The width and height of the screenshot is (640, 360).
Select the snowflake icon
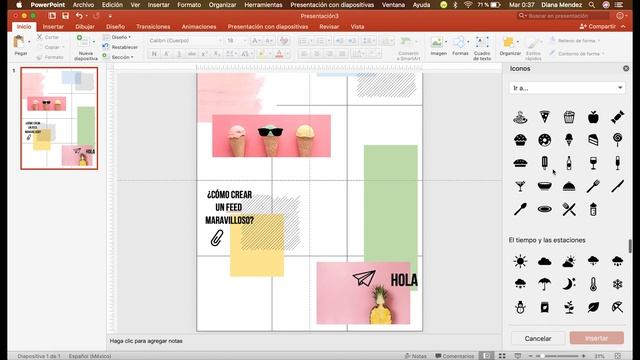pos(618,284)
